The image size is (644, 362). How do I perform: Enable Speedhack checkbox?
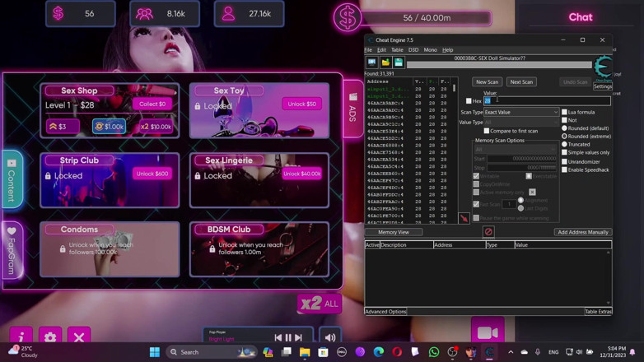pos(565,169)
